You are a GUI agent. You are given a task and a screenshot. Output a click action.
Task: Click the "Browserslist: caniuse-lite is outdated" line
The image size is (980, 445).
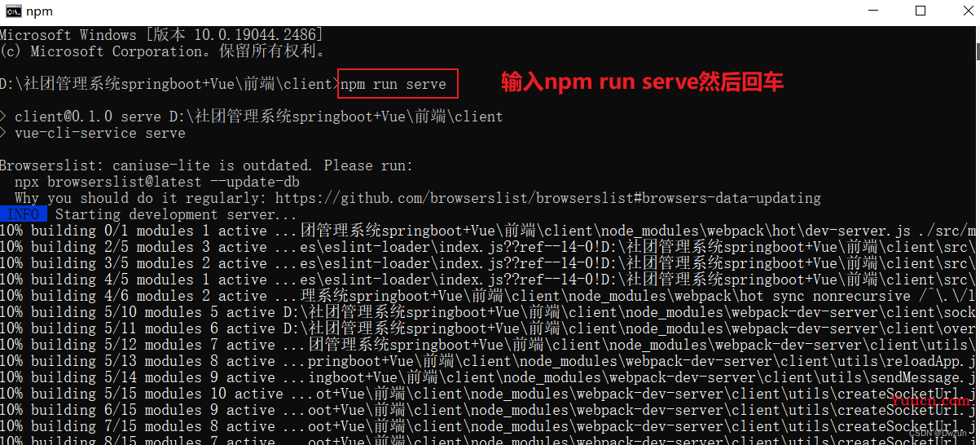(x=207, y=165)
